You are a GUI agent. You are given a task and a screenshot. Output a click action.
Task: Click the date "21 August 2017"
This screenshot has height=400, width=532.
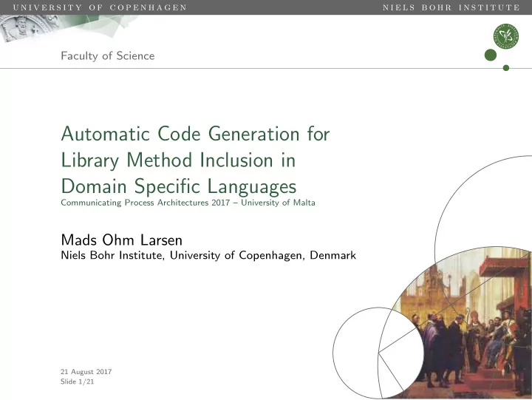(86, 372)
